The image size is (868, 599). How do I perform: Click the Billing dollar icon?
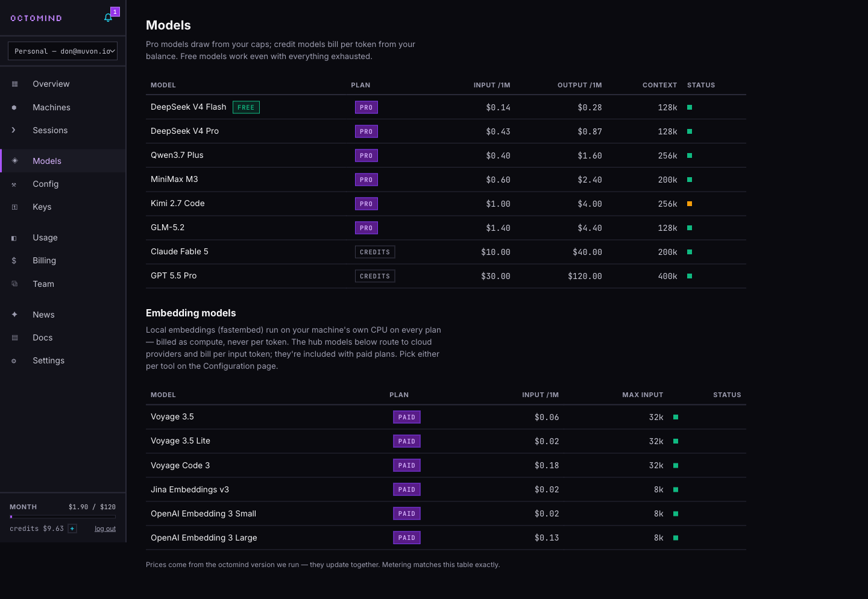pos(14,261)
